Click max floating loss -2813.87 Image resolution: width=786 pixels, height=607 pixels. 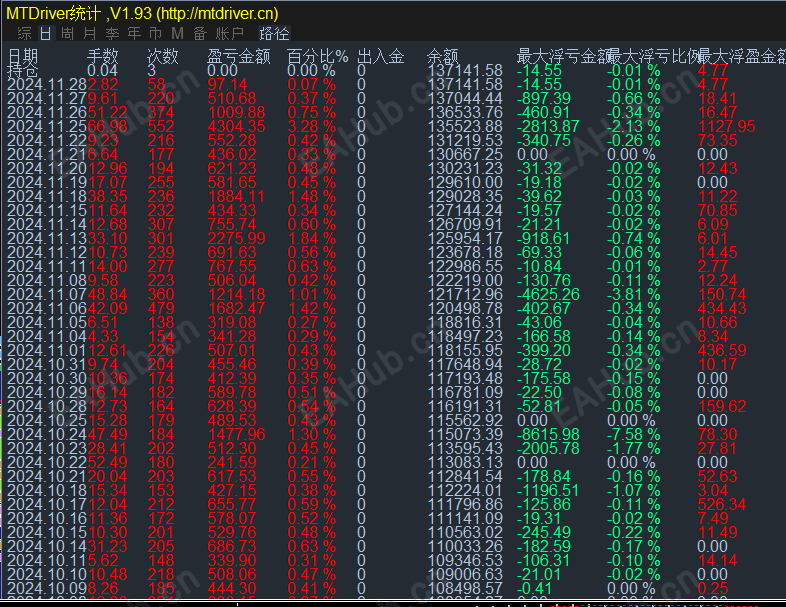pyautogui.click(x=548, y=126)
